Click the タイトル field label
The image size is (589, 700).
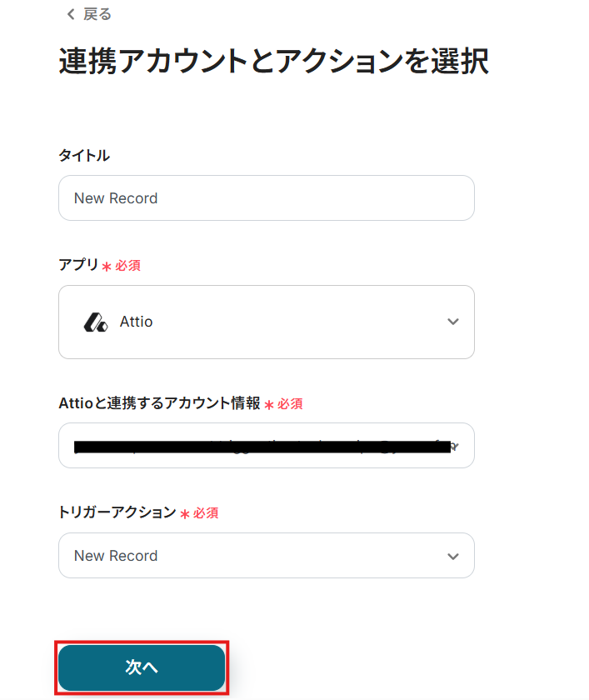tap(84, 156)
